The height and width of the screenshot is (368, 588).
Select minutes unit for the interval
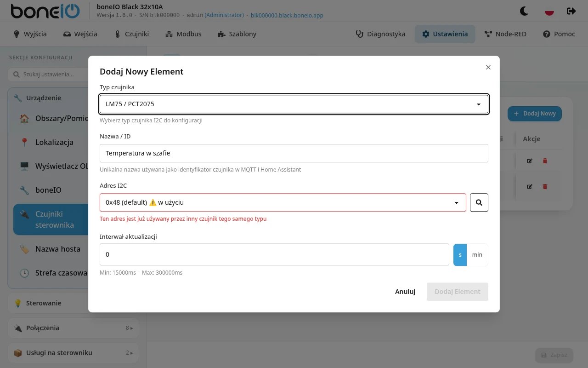[477, 254]
